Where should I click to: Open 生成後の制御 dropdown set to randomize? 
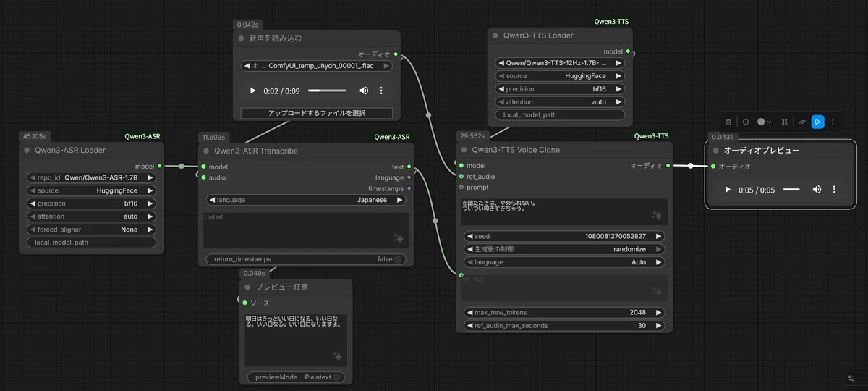(564, 249)
